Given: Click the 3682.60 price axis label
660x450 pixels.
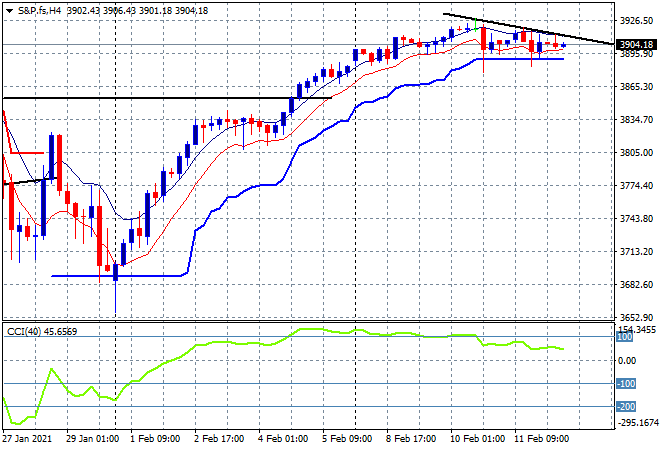Looking at the screenshot, I should [x=636, y=285].
